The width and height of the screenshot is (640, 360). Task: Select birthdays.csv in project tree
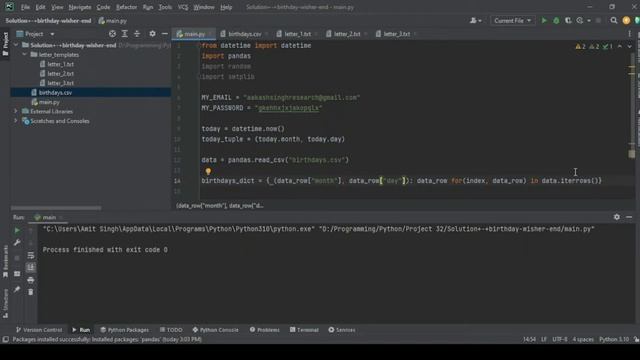tap(91, 93)
